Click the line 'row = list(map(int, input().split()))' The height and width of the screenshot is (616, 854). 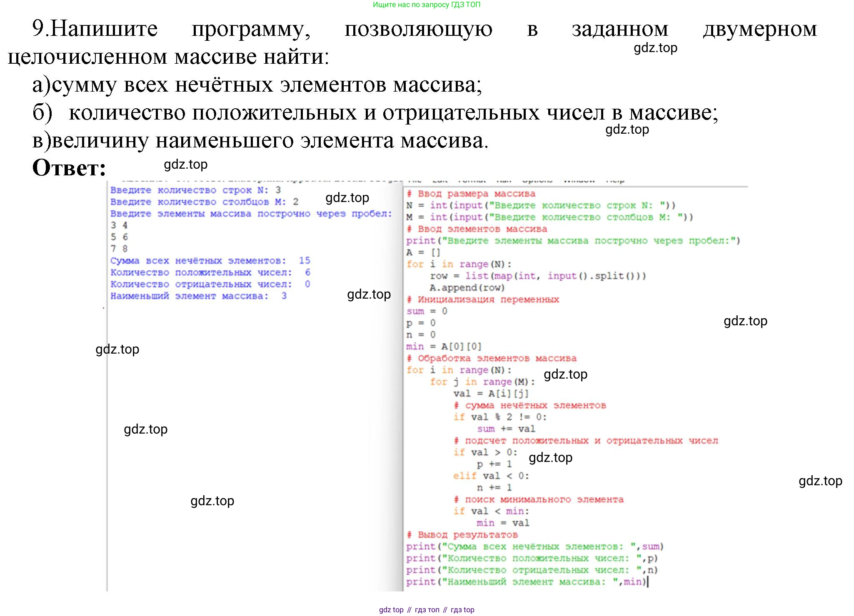[538, 276]
